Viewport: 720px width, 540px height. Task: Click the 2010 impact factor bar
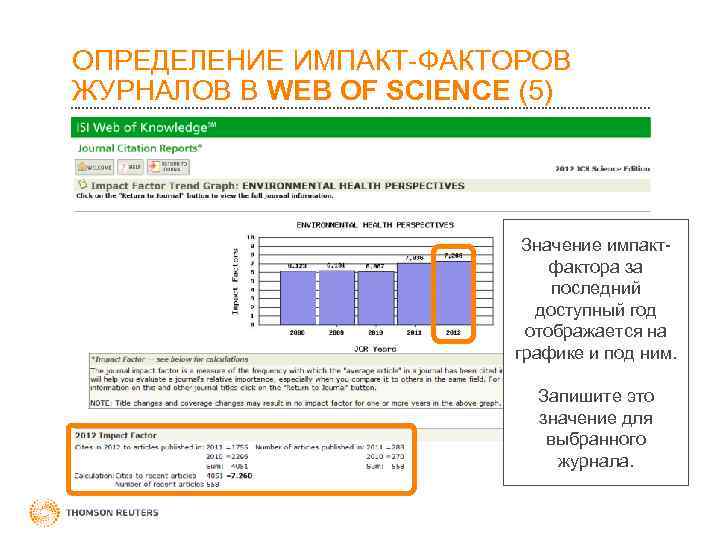pos(376,298)
